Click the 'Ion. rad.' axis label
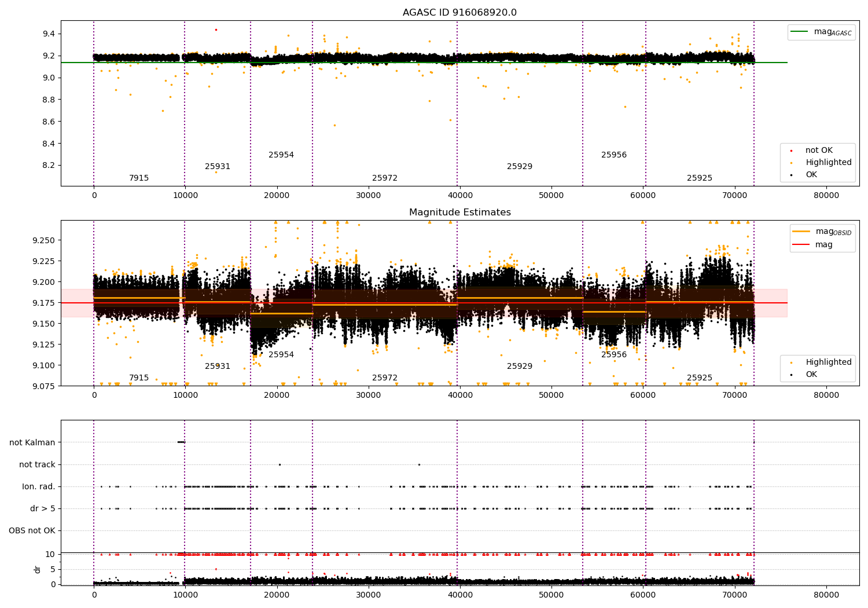Viewport: 868px width, 608px height. point(39,486)
